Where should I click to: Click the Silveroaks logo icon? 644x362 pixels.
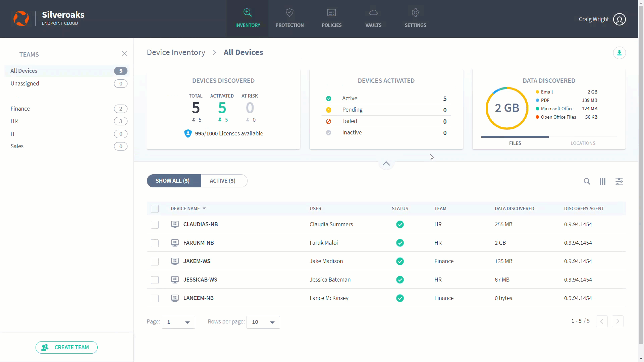tap(21, 18)
